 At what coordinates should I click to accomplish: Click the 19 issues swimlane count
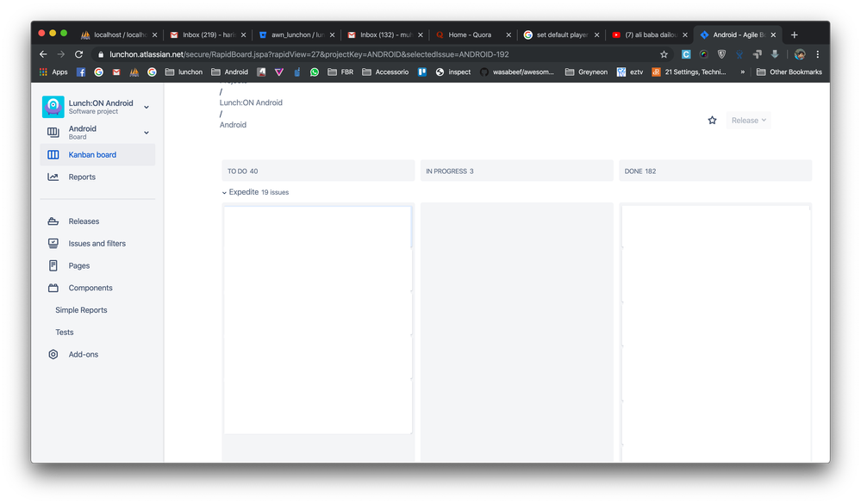(275, 193)
